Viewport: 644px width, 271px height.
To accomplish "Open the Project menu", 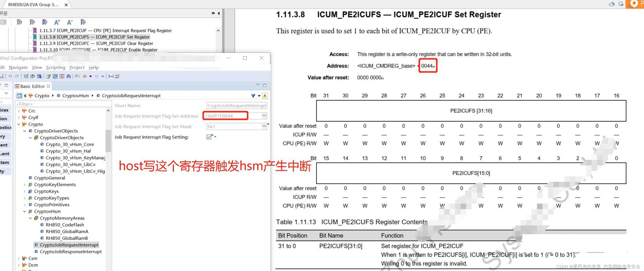I will tap(77, 68).
